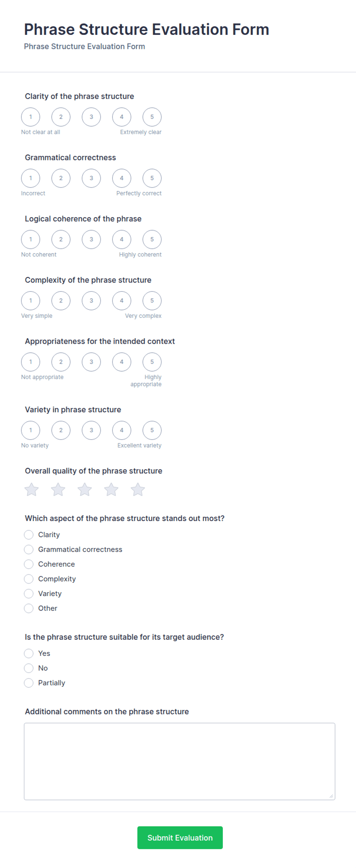Select Grammatical correctness as standout aspect
Viewport: 356px width, 868px height.
(x=29, y=549)
